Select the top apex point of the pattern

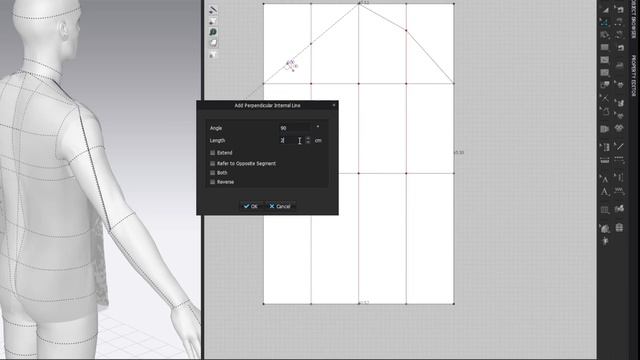click(x=359, y=4)
